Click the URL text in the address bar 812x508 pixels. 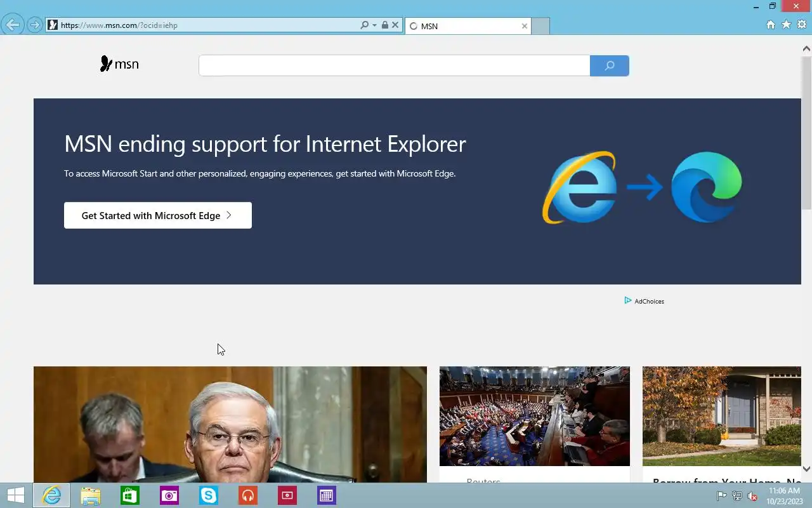[x=119, y=25]
